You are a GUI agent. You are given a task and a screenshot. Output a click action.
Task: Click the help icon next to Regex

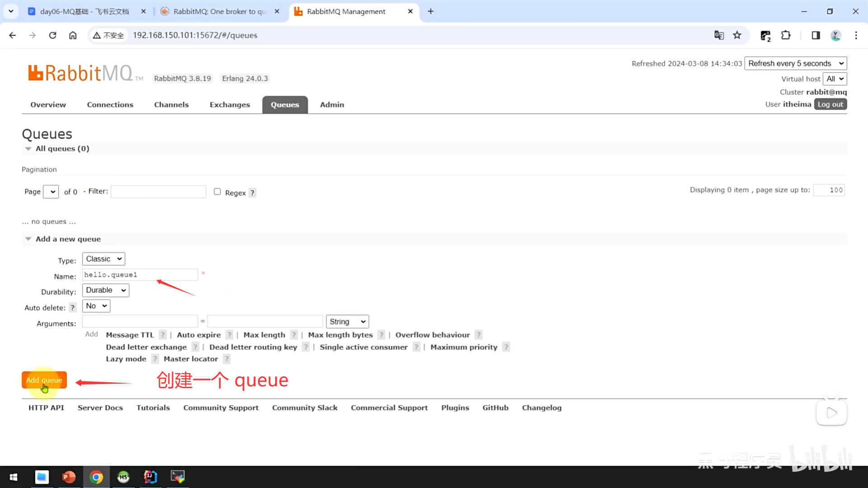click(x=252, y=193)
